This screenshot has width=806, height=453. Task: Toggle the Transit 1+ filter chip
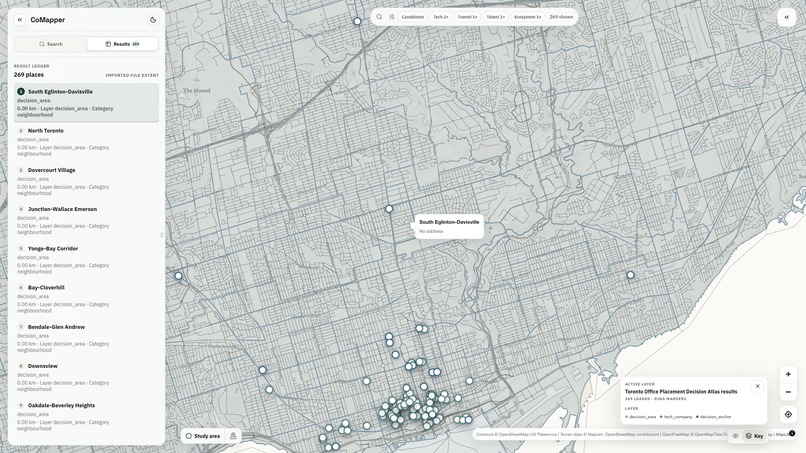click(467, 17)
